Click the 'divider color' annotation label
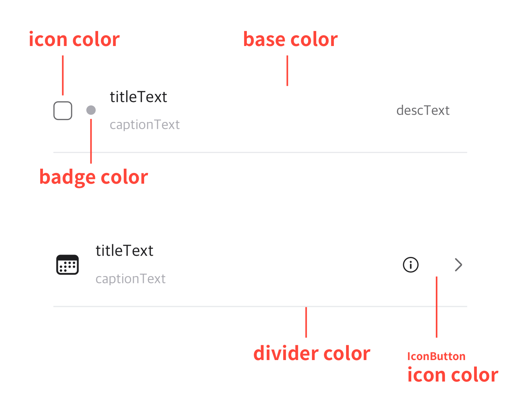Image resolution: width=532 pixels, height=408 pixels. [312, 353]
